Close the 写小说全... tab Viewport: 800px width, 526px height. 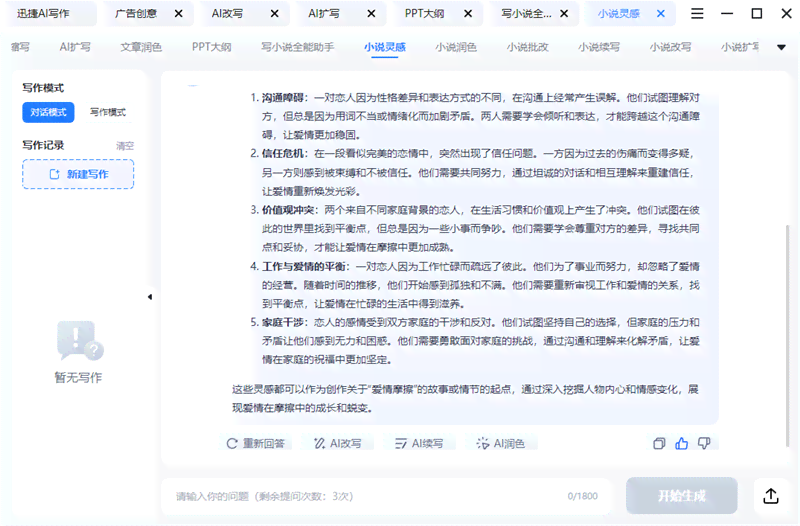(564, 14)
